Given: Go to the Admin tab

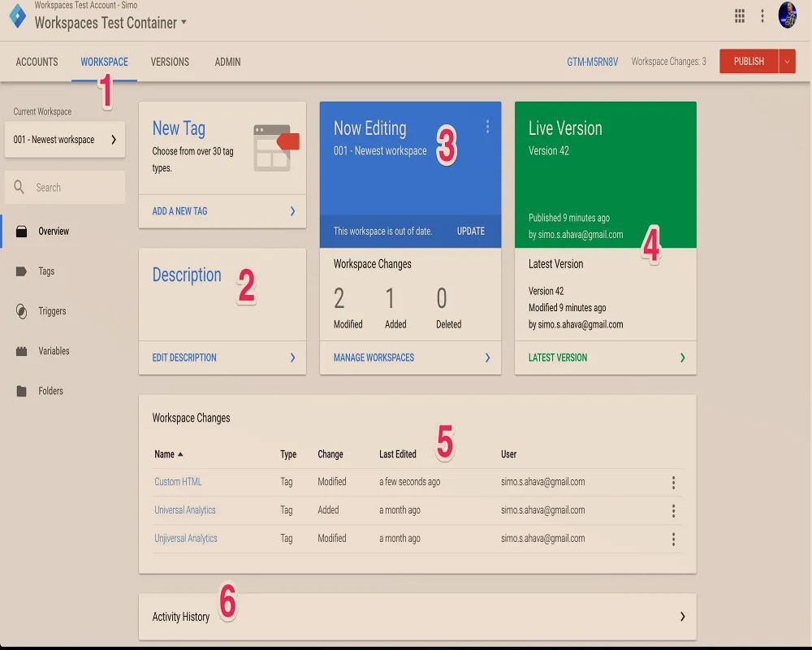Looking at the screenshot, I should [227, 62].
